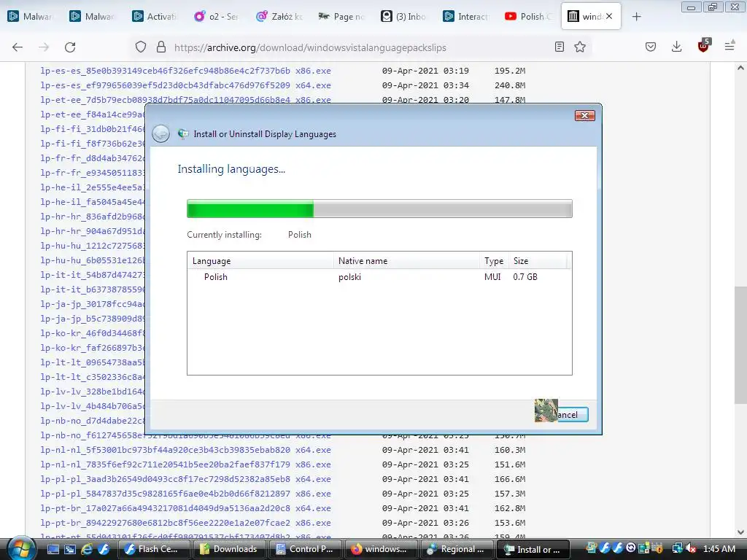747x560 pixels.
Task: Switch to the Załóż ko tab
Action: point(279,17)
